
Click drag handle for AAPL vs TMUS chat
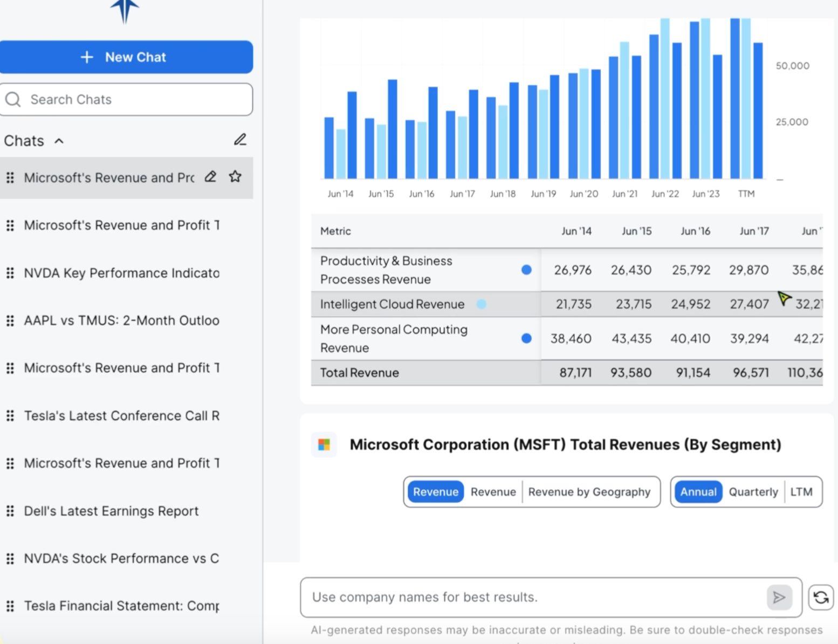(10, 320)
